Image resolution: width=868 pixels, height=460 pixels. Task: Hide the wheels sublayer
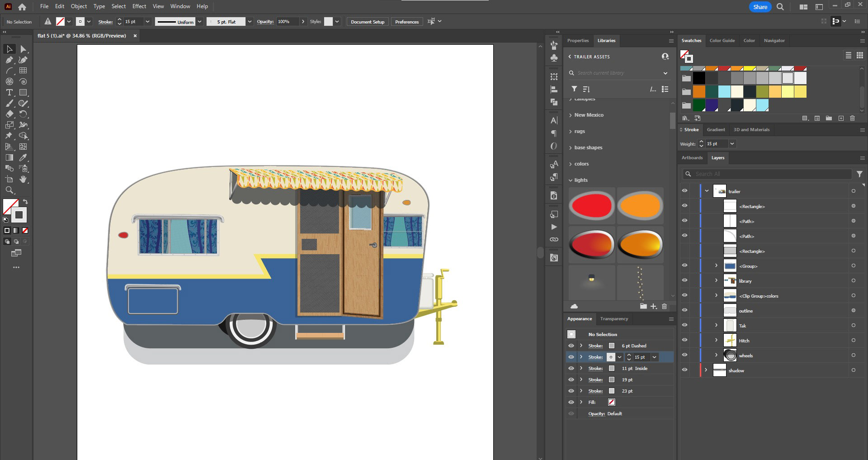pyautogui.click(x=685, y=355)
